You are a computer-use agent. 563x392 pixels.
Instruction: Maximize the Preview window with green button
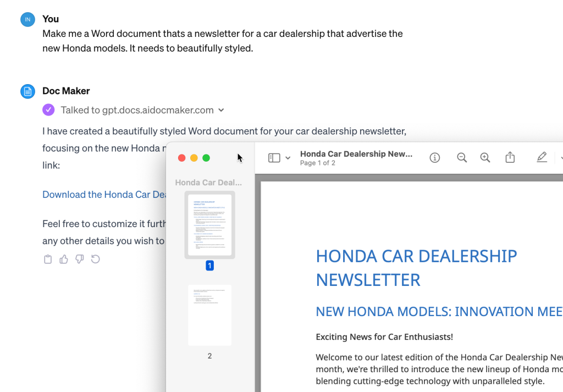(206, 158)
